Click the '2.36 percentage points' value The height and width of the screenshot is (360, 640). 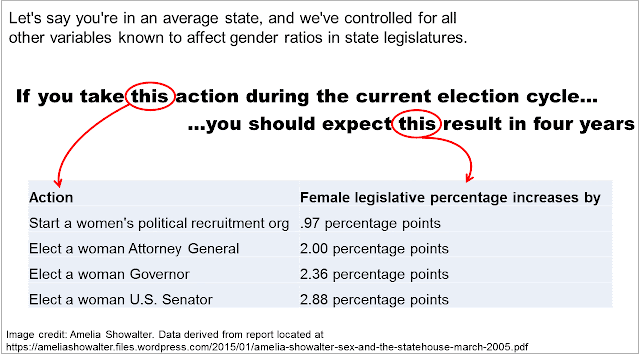pos(374,274)
